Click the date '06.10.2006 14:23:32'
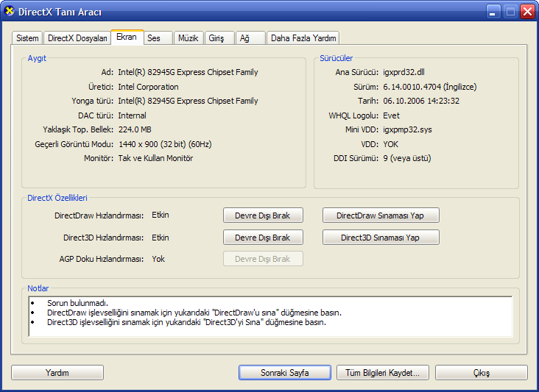The height and width of the screenshot is (392, 539). tap(421, 101)
